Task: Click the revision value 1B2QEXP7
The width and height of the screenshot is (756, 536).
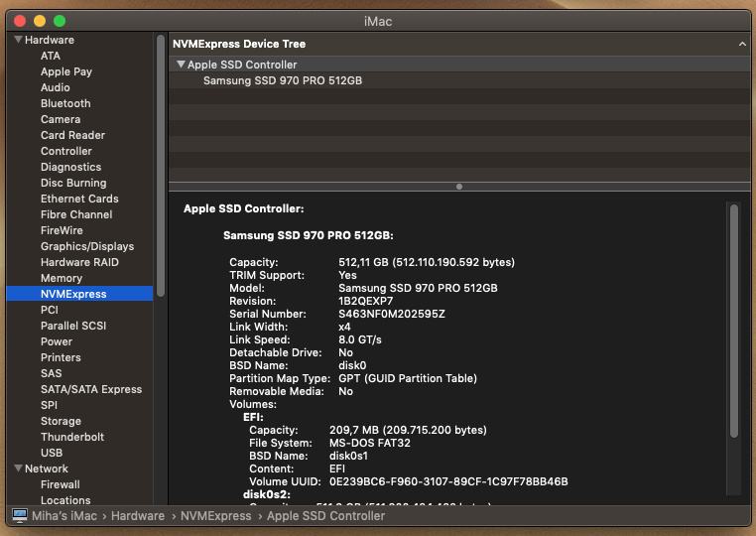Action: pyautogui.click(x=366, y=301)
